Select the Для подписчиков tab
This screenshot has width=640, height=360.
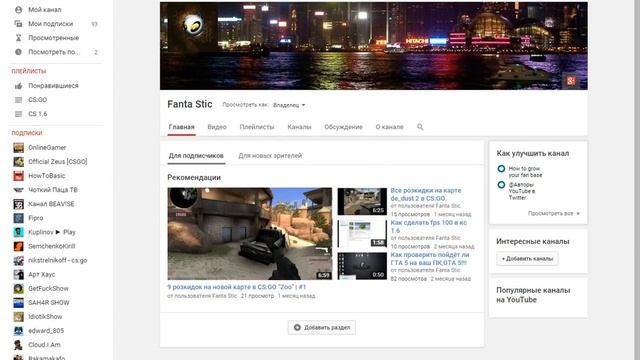point(196,156)
